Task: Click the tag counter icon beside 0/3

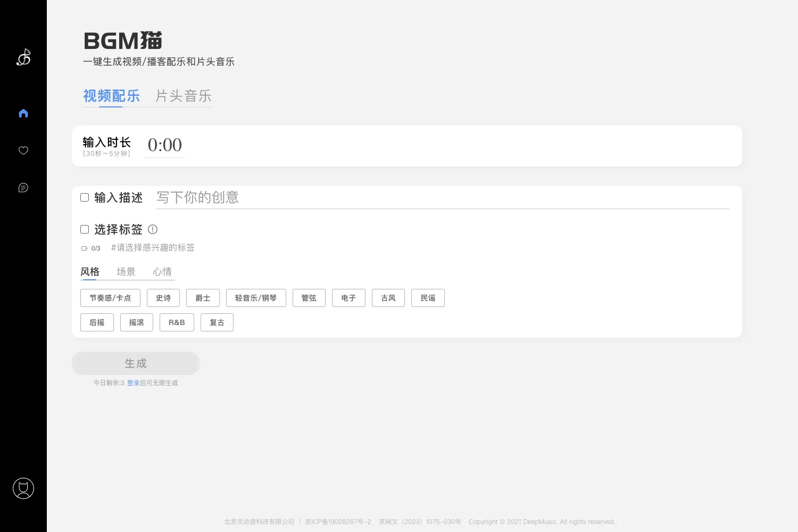Action: [84, 248]
